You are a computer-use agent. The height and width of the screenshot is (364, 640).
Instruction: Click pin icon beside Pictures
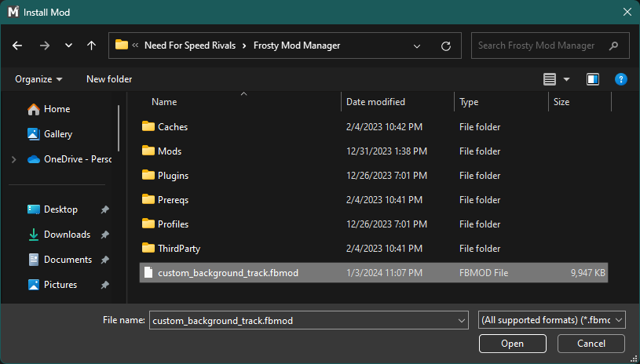click(x=105, y=285)
